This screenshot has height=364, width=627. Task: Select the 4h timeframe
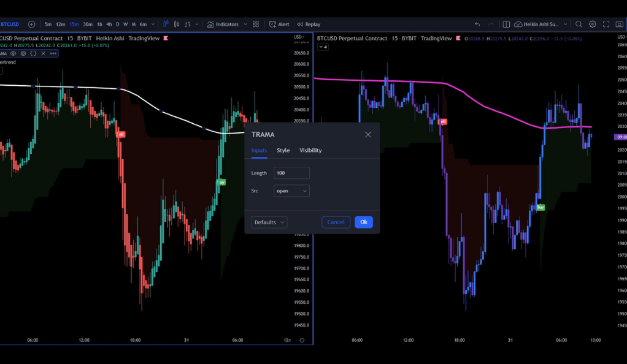coord(109,25)
